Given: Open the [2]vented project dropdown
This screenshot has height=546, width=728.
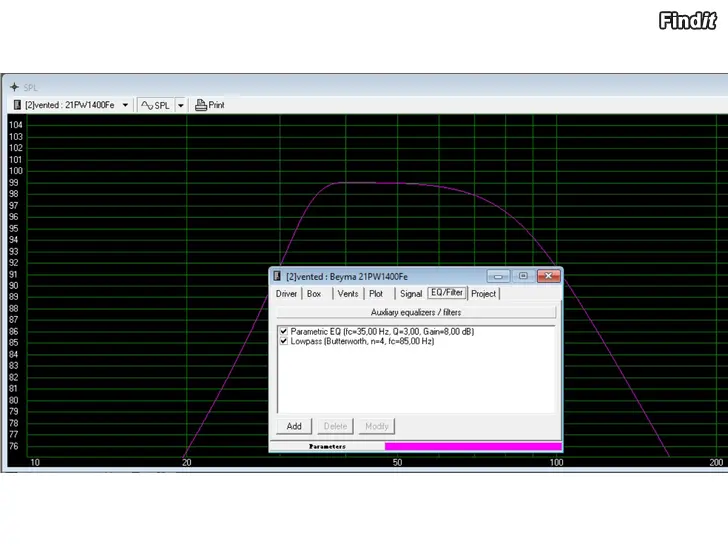Looking at the screenshot, I should coord(125,105).
